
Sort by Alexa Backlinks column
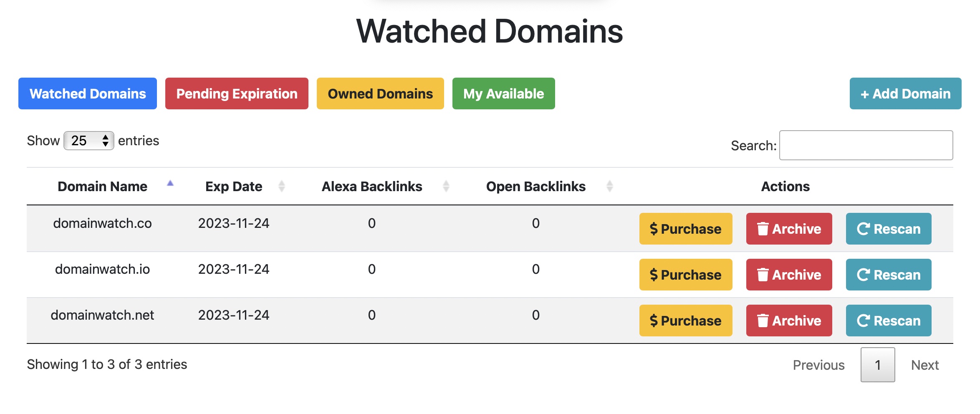click(371, 186)
